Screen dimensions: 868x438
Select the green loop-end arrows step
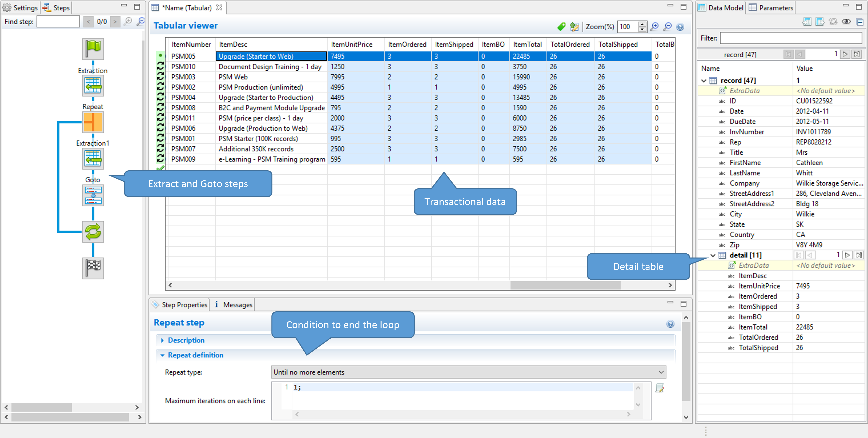coord(93,232)
